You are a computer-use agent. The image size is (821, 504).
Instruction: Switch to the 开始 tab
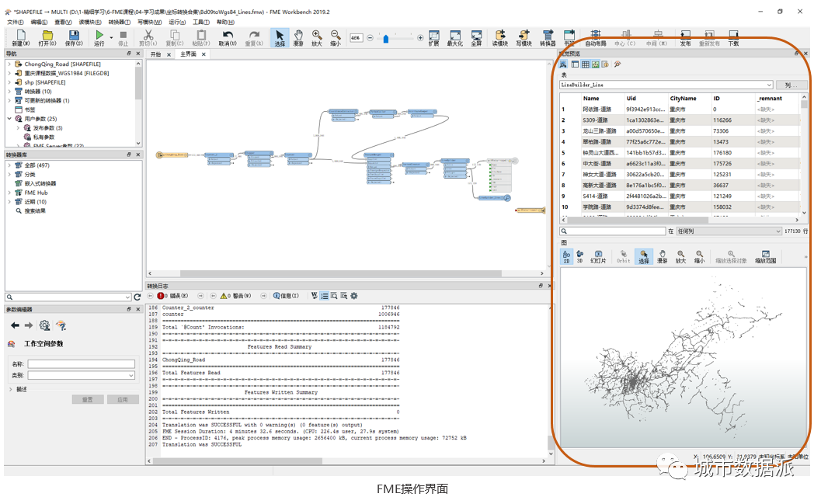pos(155,54)
